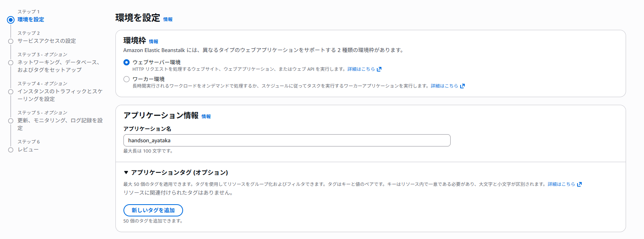644x239 pixels.
Task: Go to step 4 インスタンスのトラフィックとスケーリングを設定
Action: [x=60, y=95]
